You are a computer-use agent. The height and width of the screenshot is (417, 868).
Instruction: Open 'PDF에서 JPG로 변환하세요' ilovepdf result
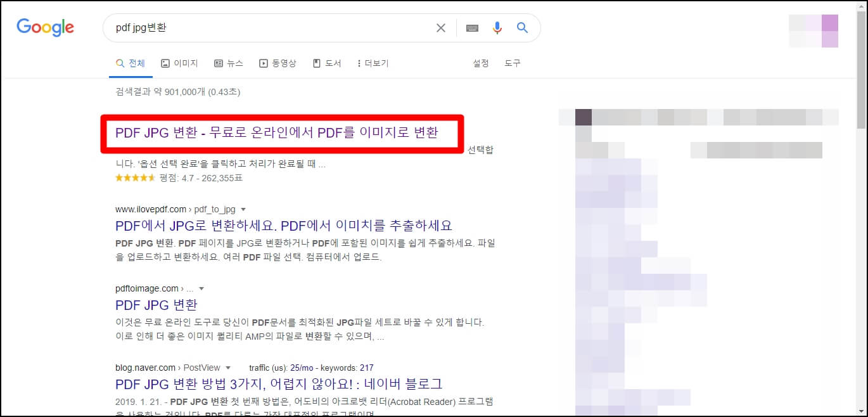[284, 226]
